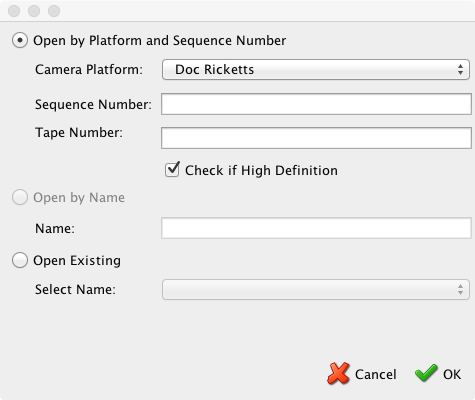Focus the Sequence Number text field
The image size is (475, 400).
click(x=316, y=104)
